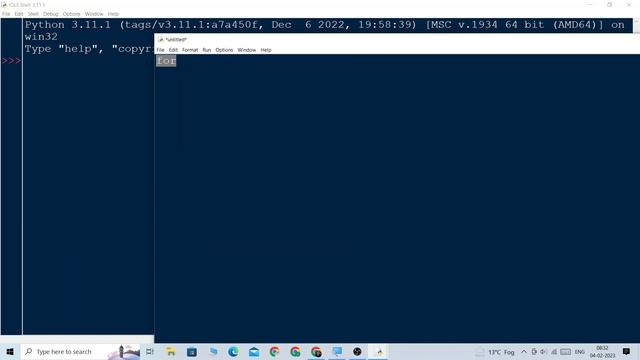The width and height of the screenshot is (640, 360).
Task: Open File Explorer from the taskbar
Action: coord(171,351)
